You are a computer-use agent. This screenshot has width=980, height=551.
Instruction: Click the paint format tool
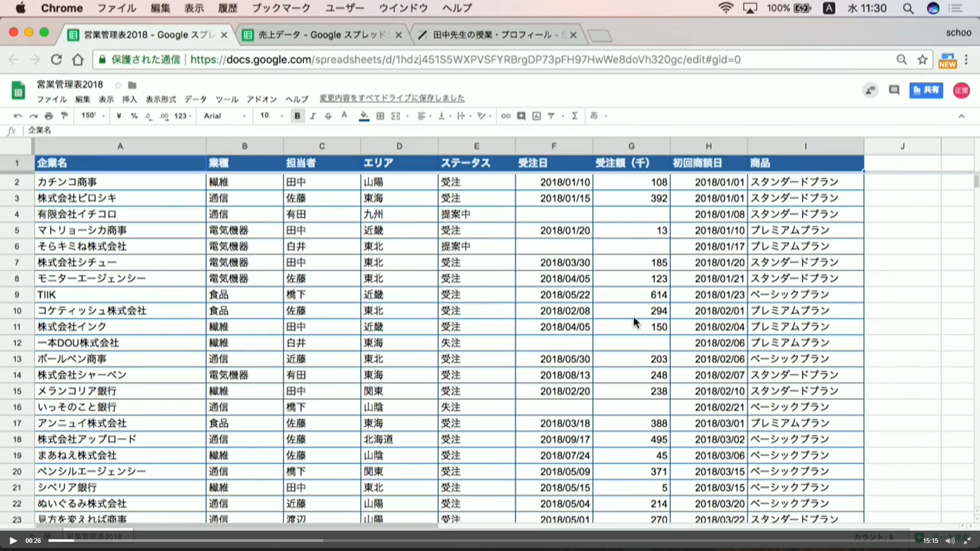64,116
